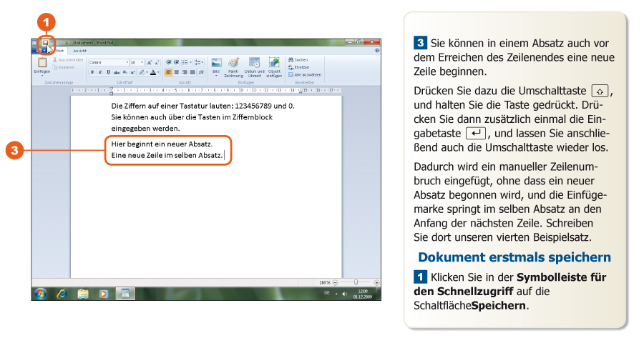Toggle italic formatting
The width and height of the screenshot is (644, 343).
click(100, 72)
